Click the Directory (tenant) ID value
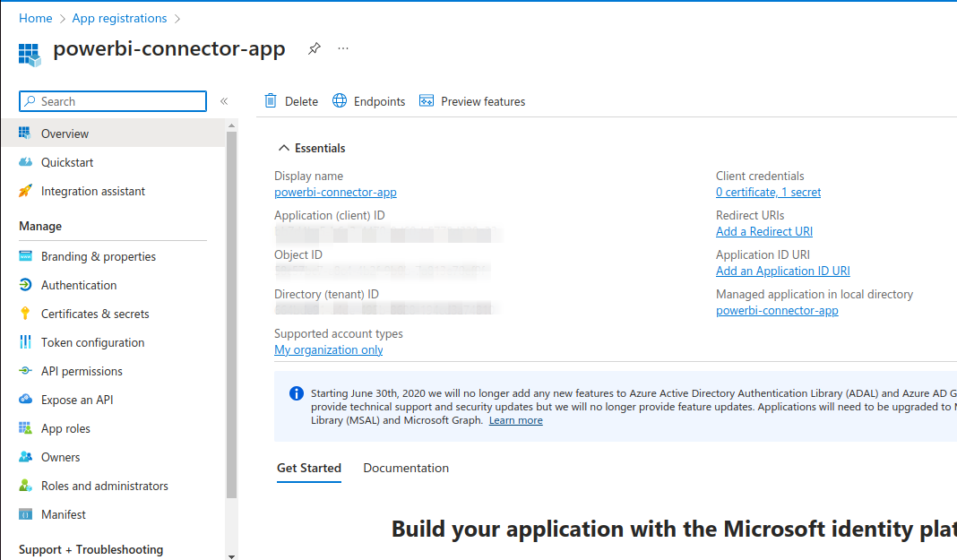 pyautogui.click(x=385, y=308)
